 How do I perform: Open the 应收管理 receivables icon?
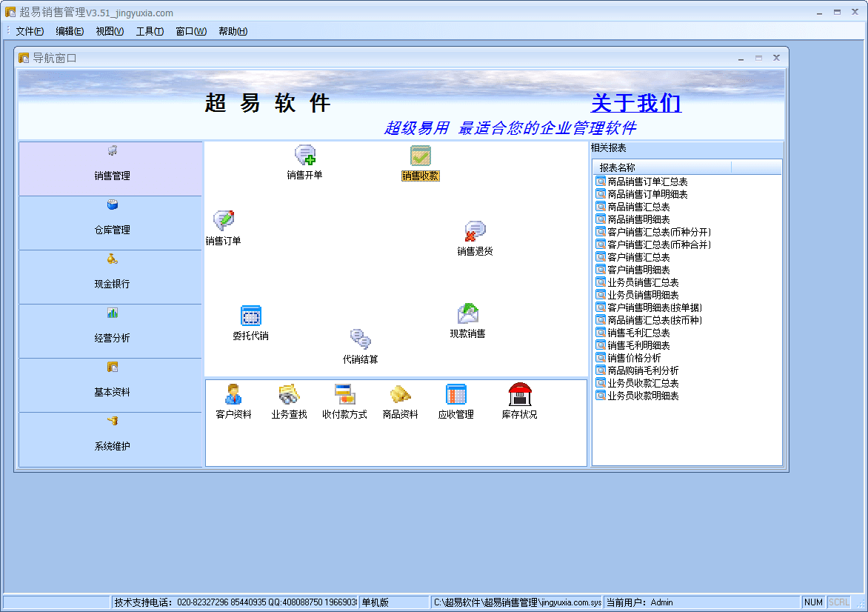pyautogui.click(x=455, y=395)
